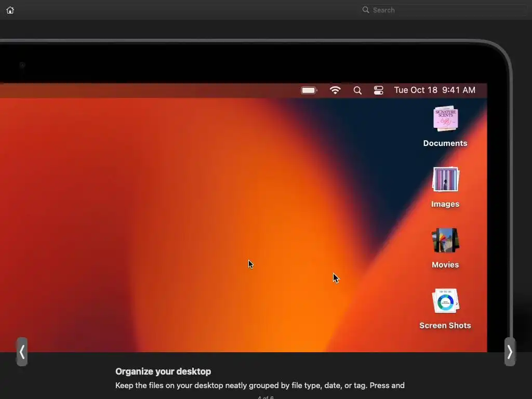The height and width of the screenshot is (399, 532).
Task: Click the Screen Shots label text
Action: point(445,325)
